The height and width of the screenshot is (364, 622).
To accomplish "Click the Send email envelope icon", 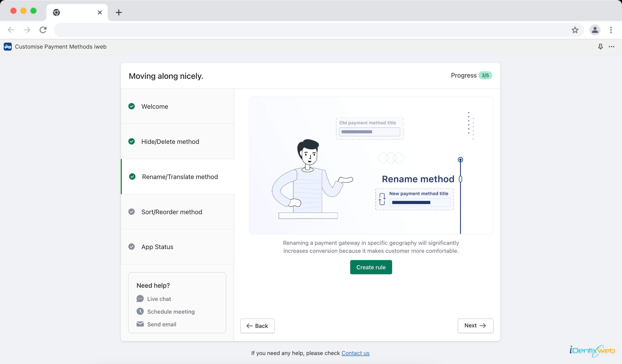I will tap(140, 324).
